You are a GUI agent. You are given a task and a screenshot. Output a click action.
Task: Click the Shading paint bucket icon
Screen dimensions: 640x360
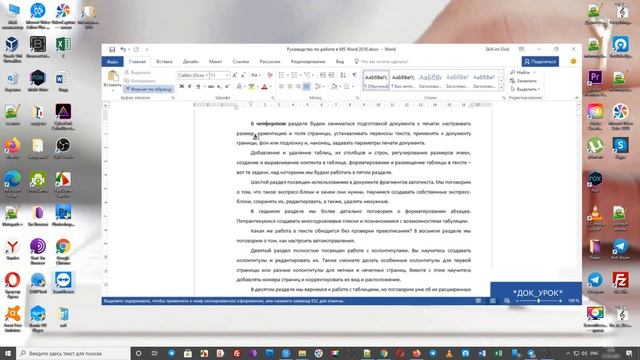point(333,87)
